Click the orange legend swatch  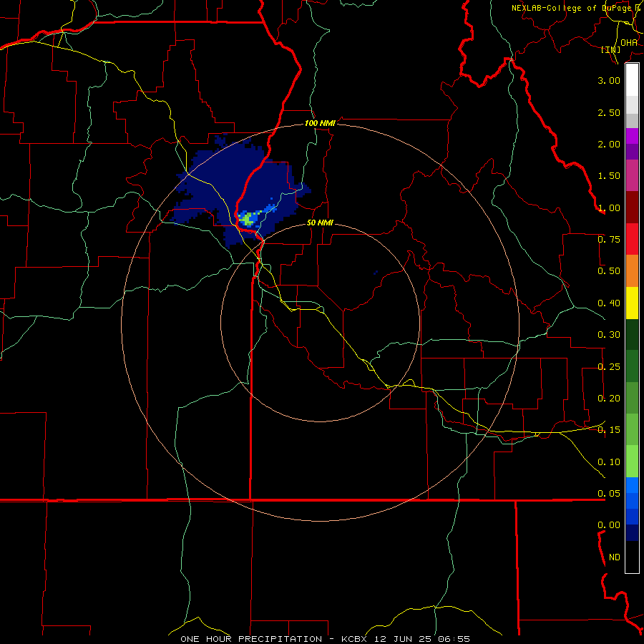632,270
